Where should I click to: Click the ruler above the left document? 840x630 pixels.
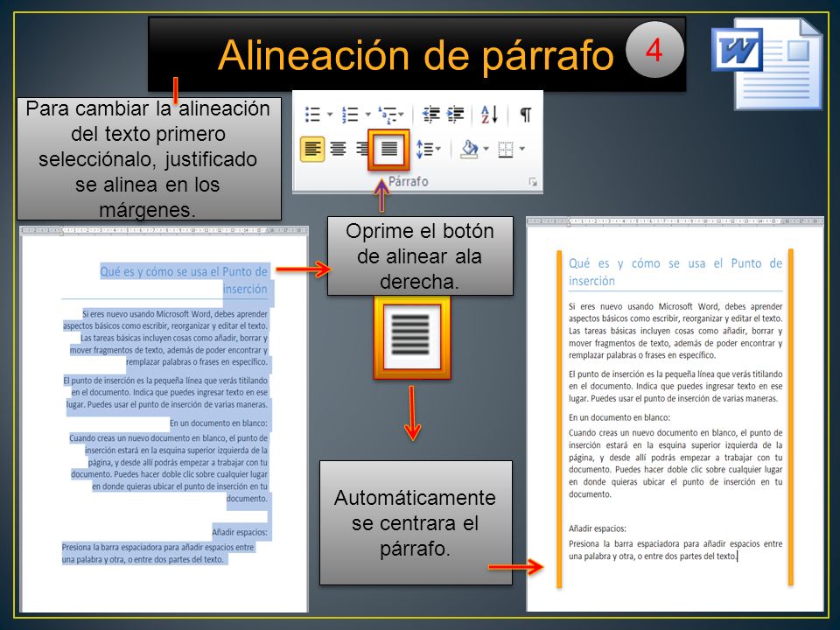pyautogui.click(x=164, y=230)
